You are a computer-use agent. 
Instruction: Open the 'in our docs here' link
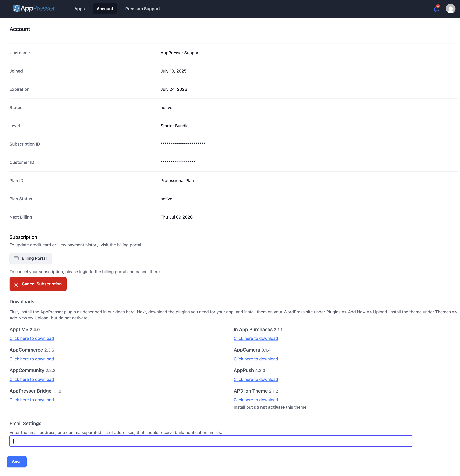[x=119, y=312]
